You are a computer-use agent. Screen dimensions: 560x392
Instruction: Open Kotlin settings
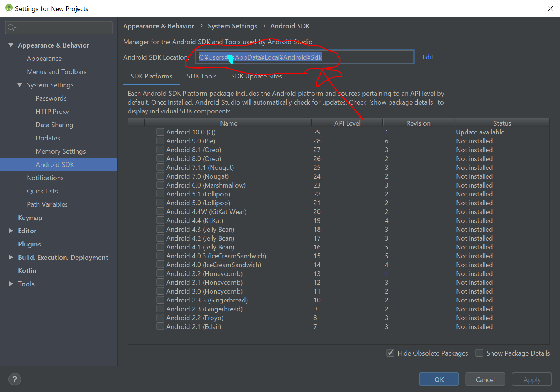[x=27, y=271]
